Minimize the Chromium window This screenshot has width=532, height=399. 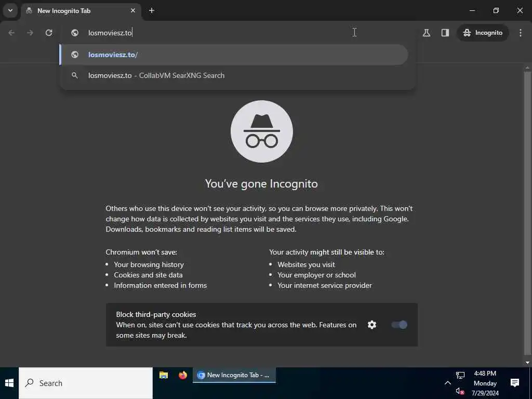point(472,10)
